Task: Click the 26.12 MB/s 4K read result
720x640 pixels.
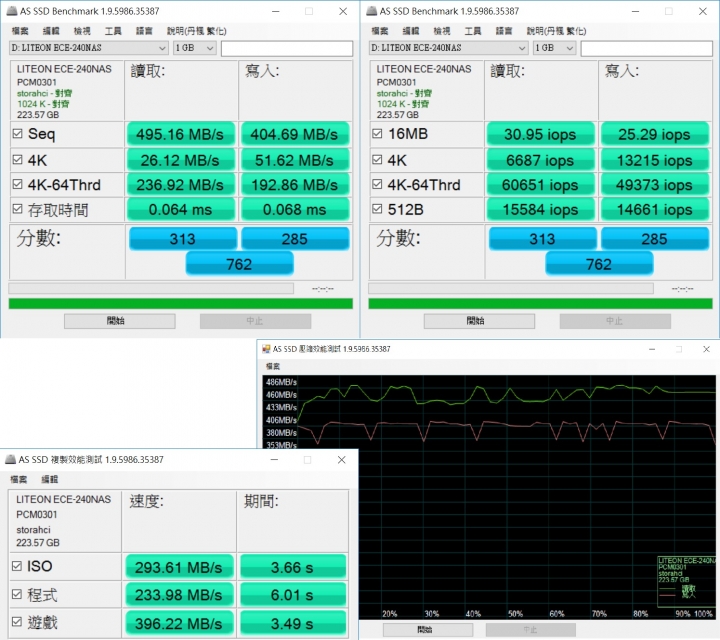Action: 180,160
